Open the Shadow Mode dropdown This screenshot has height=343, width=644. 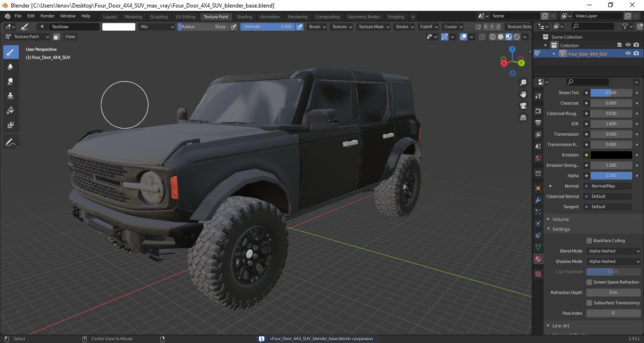(x=614, y=261)
